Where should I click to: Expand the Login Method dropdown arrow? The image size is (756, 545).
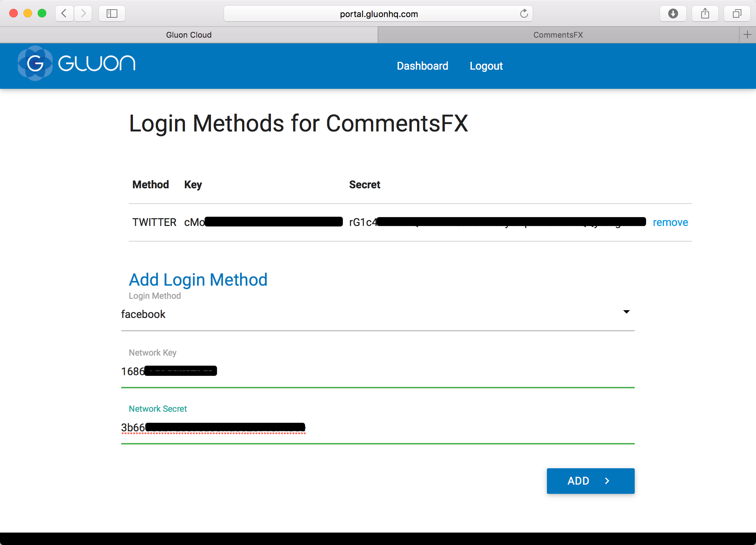[627, 312]
